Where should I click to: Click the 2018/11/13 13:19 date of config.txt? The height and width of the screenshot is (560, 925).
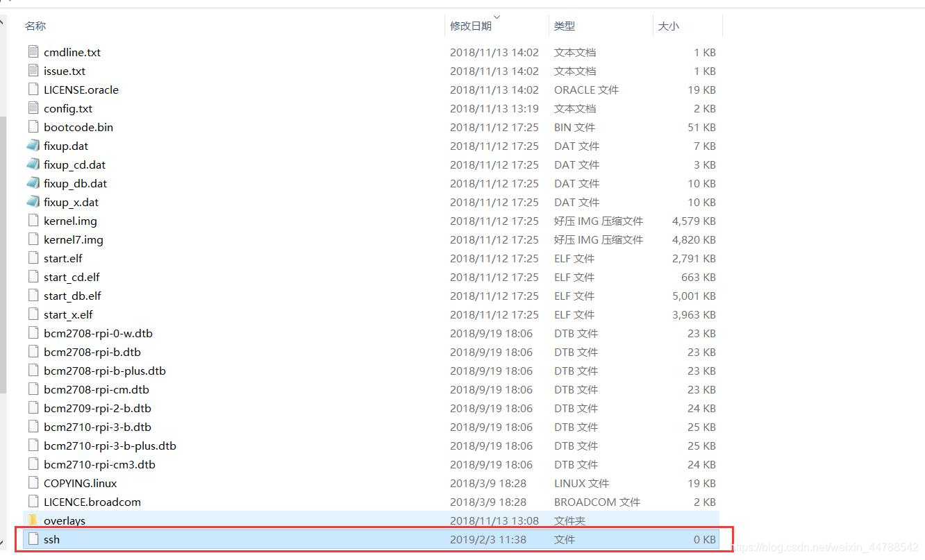(494, 108)
